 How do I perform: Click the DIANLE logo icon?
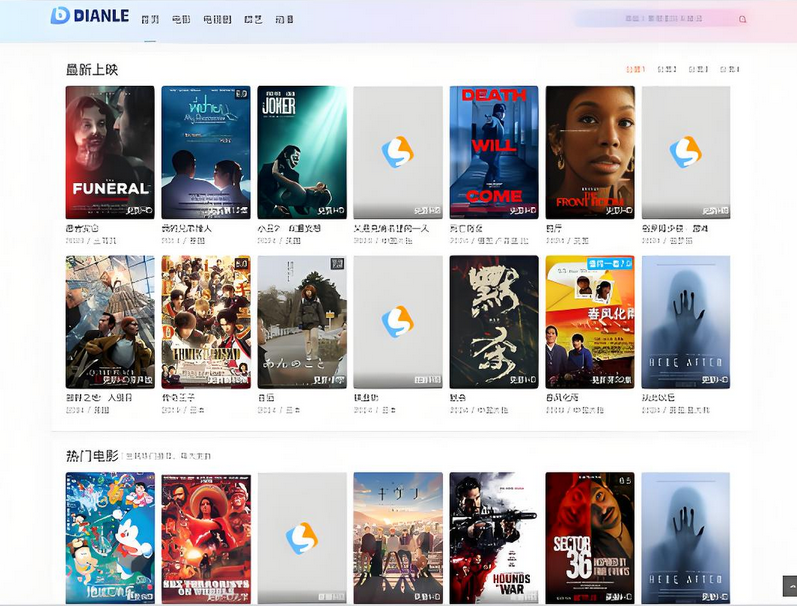(x=60, y=15)
